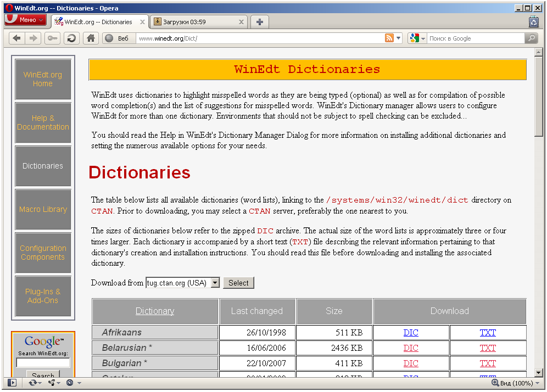Open the RSS feed icon in address bar
The image size is (547, 392).
pos(389,38)
